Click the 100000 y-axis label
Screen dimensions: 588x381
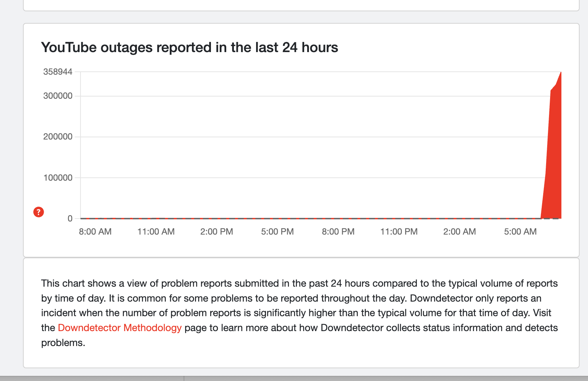pyautogui.click(x=58, y=178)
